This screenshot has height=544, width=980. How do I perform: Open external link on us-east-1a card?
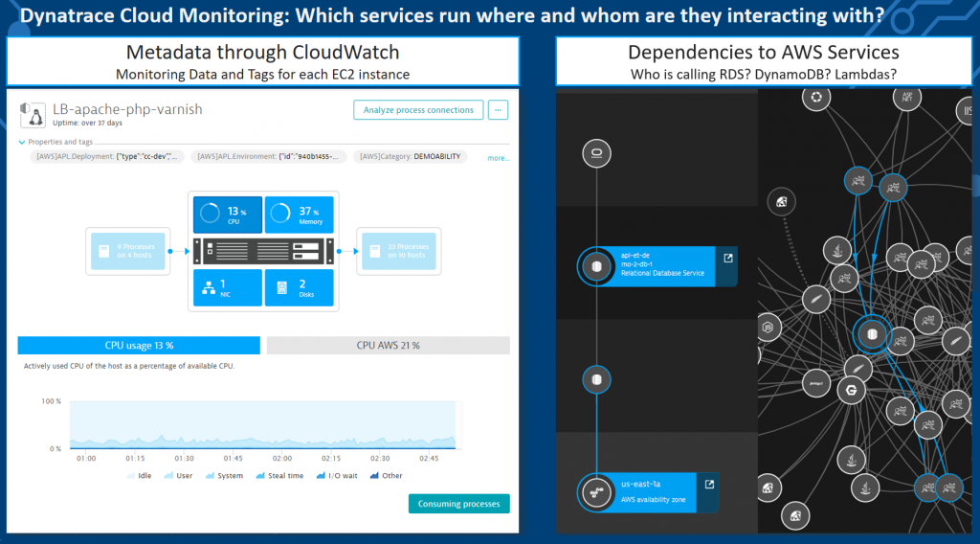709,485
